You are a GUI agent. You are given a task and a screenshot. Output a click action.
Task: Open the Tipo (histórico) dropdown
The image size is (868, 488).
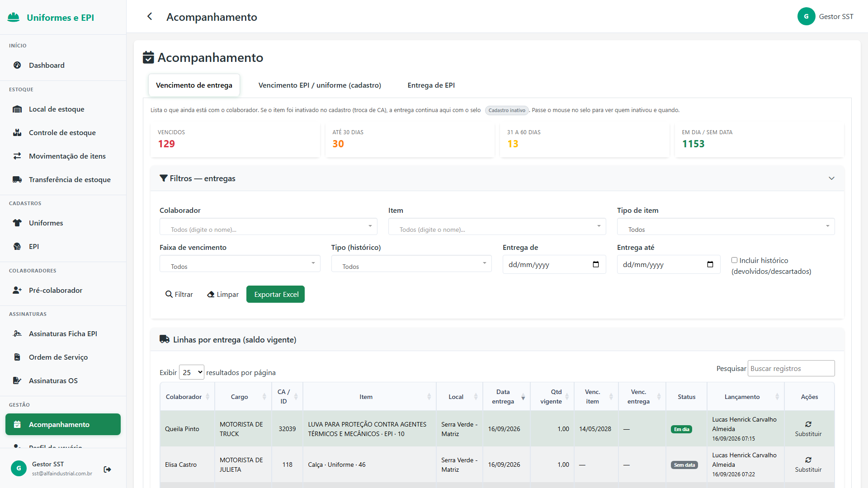click(x=411, y=263)
